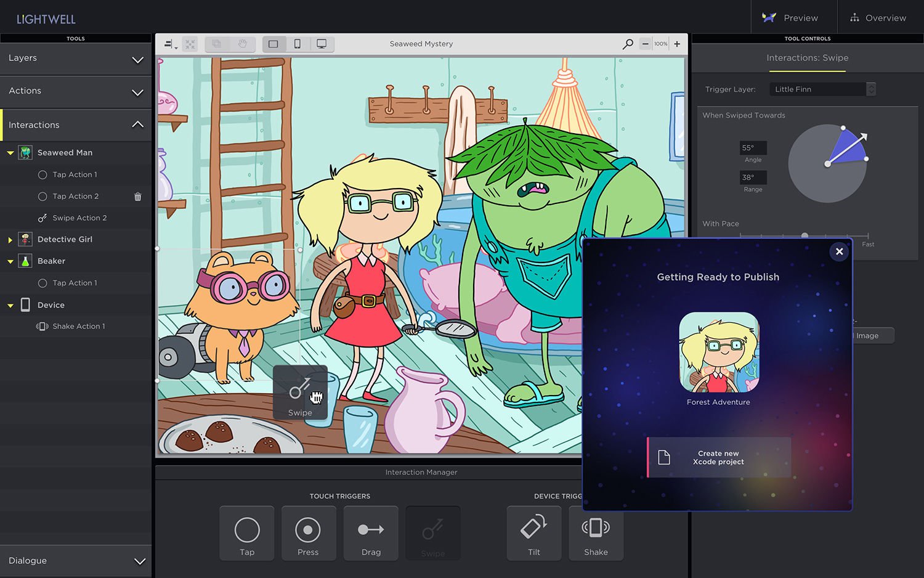The width and height of the screenshot is (924, 578).
Task: Click the fit-to-screen collapse arrows icon
Action: tap(190, 44)
